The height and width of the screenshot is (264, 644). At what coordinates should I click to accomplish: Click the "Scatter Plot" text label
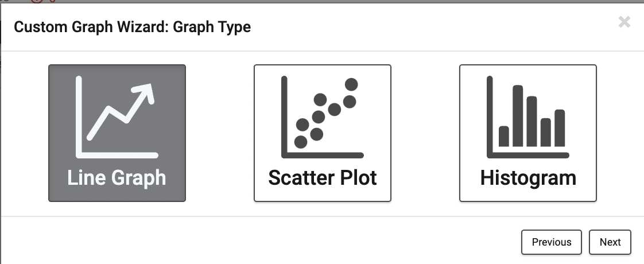click(323, 178)
